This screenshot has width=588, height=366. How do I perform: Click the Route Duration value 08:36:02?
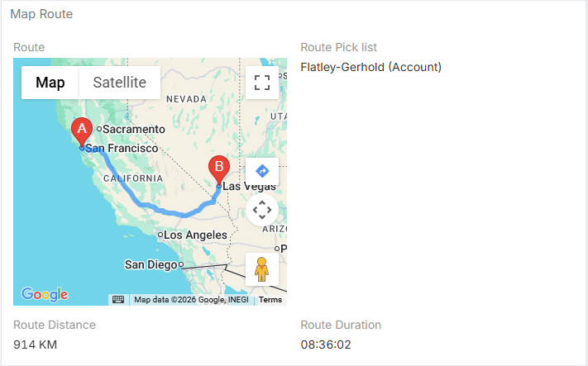(326, 344)
